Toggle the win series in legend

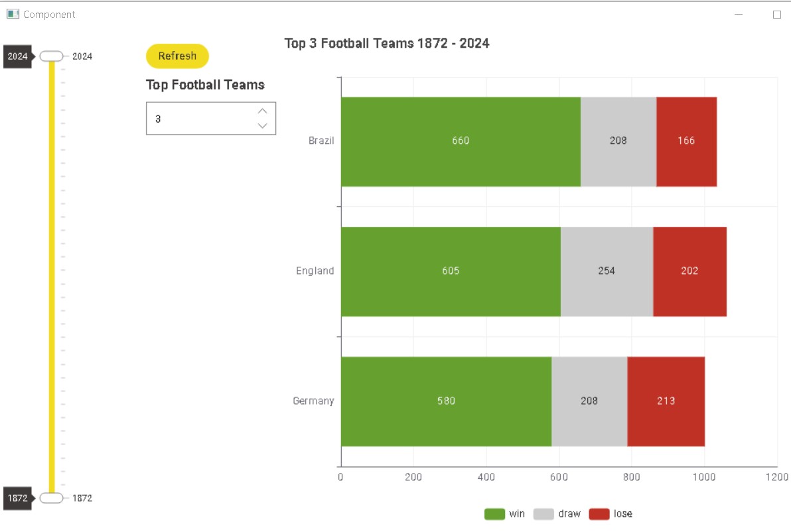[x=505, y=514]
